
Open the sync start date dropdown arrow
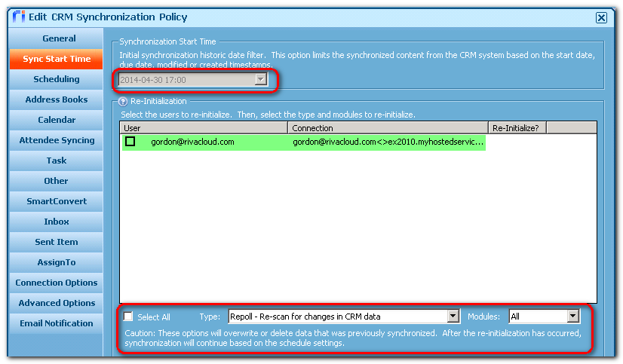tap(260, 79)
